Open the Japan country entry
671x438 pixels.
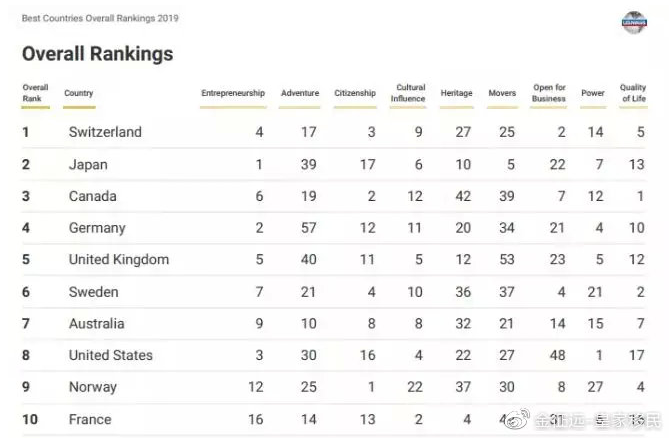[88, 164]
